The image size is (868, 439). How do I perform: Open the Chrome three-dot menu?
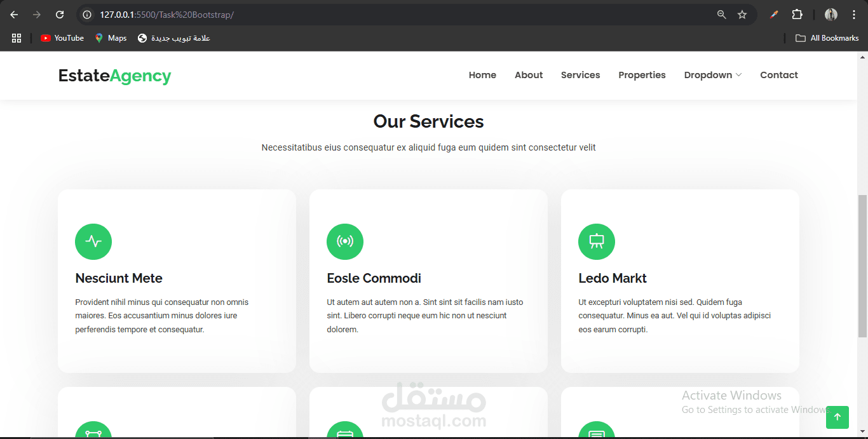pos(853,15)
